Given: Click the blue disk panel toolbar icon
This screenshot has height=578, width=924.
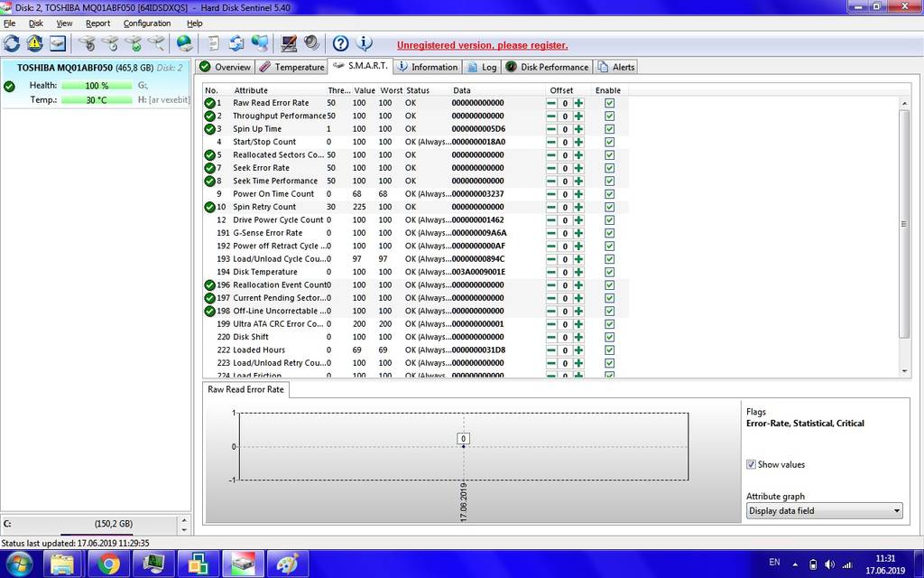Looking at the screenshot, I should tap(58, 43).
